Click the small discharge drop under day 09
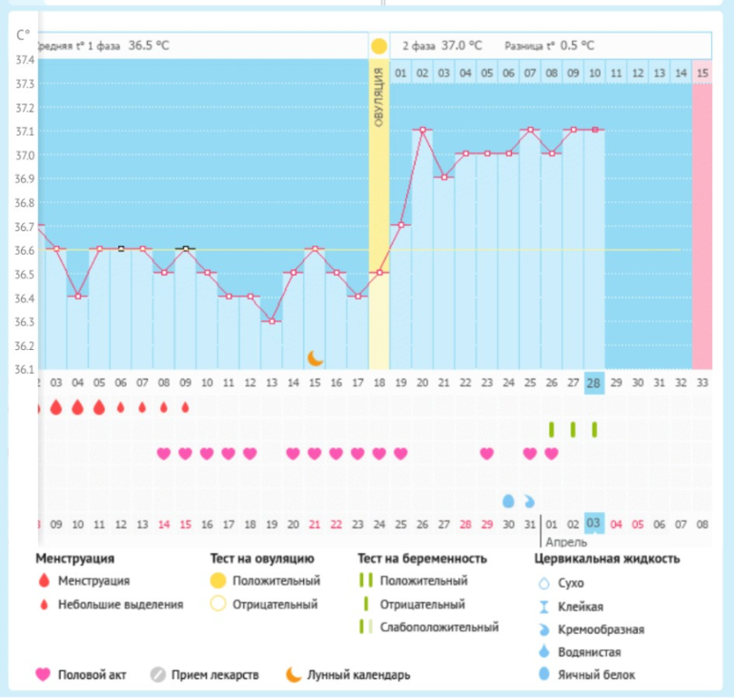 point(185,407)
